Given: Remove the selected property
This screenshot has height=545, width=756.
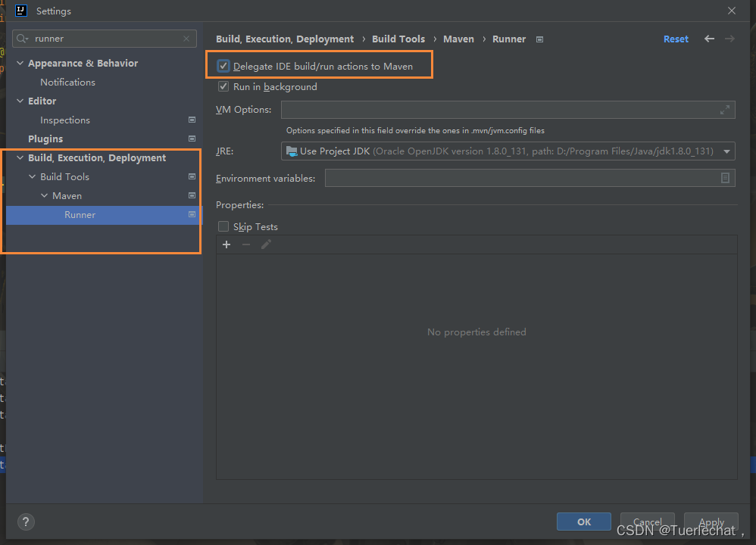Looking at the screenshot, I should tap(246, 244).
